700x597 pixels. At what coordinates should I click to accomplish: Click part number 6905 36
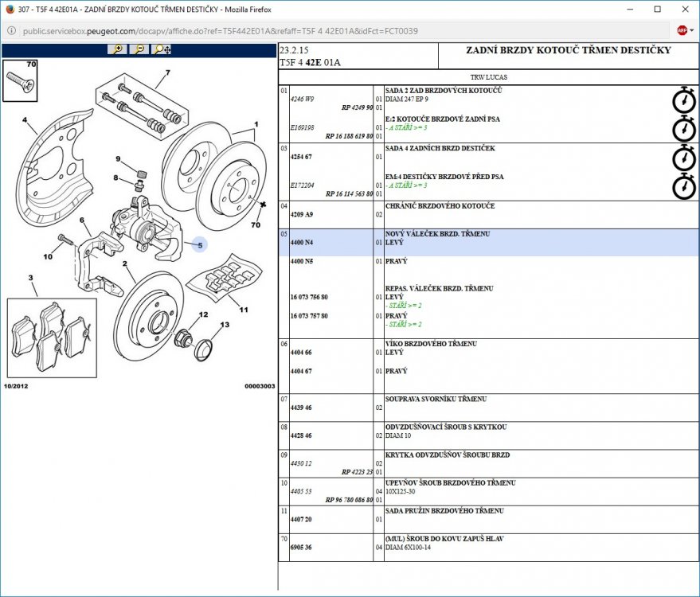point(301,547)
